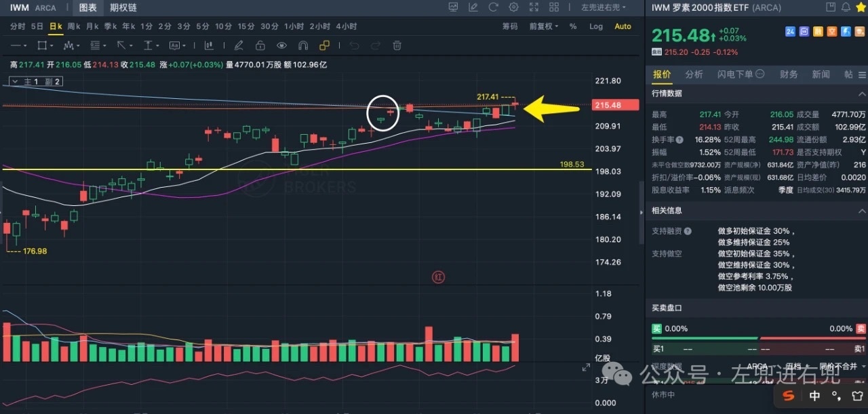Open the rectangle tool dropdown arrow
868x414 pixels.
tap(52, 46)
